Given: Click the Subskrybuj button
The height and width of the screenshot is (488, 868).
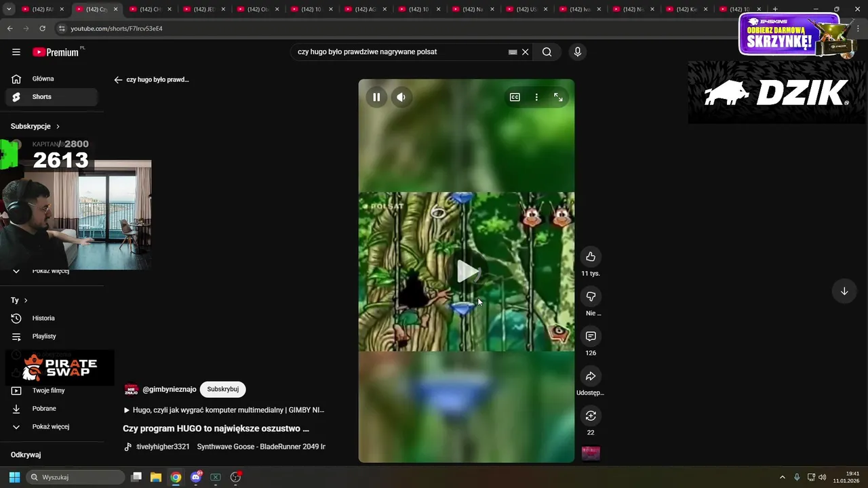Looking at the screenshot, I should (222, 389).
